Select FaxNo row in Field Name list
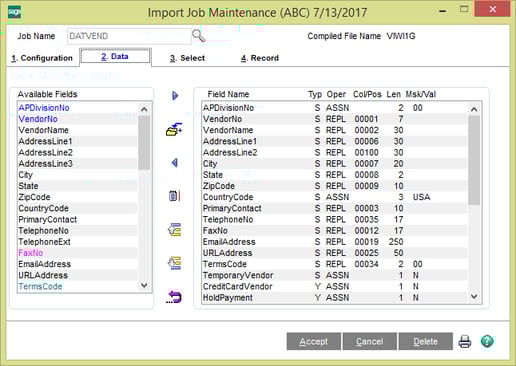 coord(335,231)
